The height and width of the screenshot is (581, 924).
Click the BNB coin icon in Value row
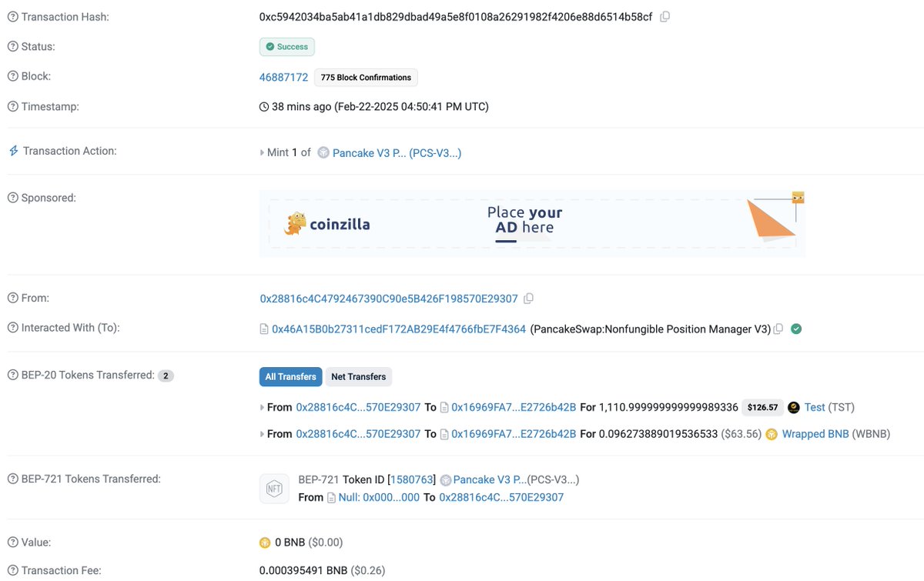265,543
